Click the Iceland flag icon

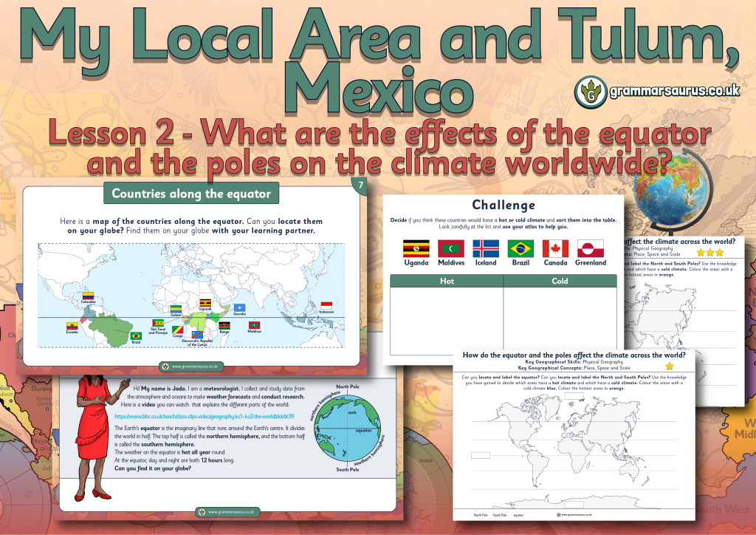pos(485,249)
